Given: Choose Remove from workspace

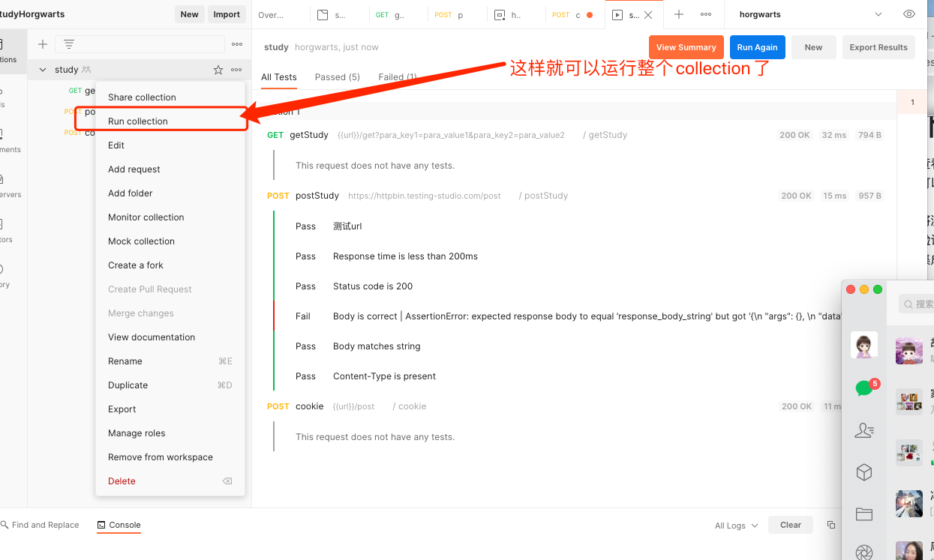Looking at the screenshot, I should 161,457.
